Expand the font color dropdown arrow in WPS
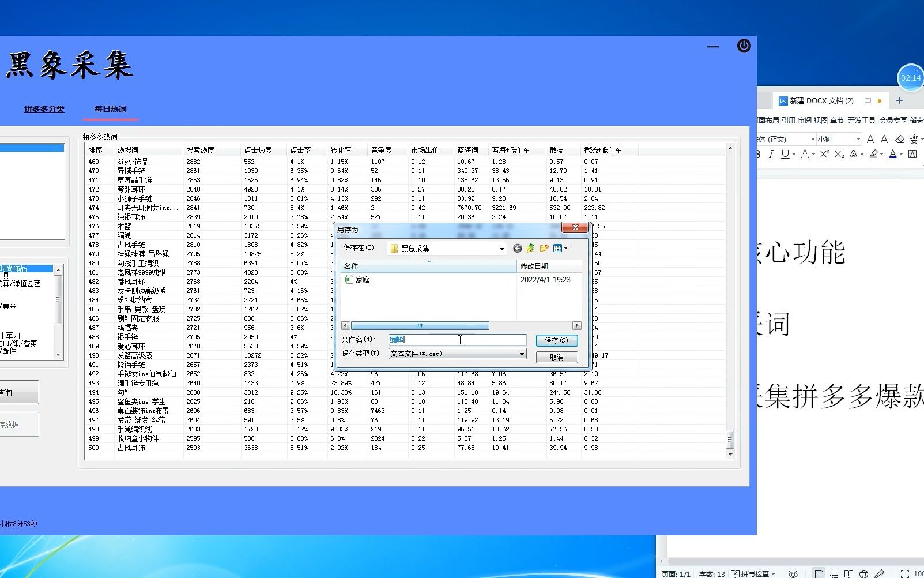This screenshot has width=924, height=578. tap(901, 155)
